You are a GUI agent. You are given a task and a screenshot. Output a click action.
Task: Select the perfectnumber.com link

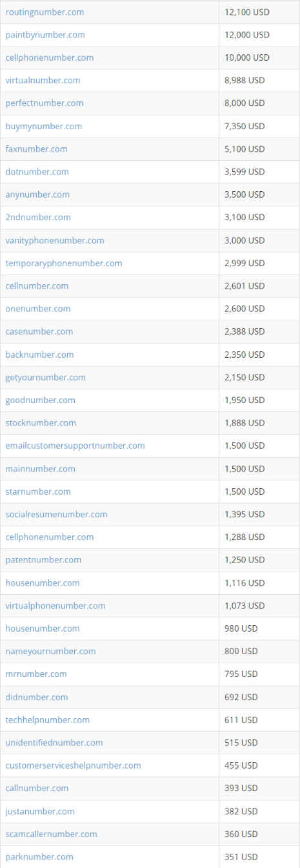click(45, 103)
